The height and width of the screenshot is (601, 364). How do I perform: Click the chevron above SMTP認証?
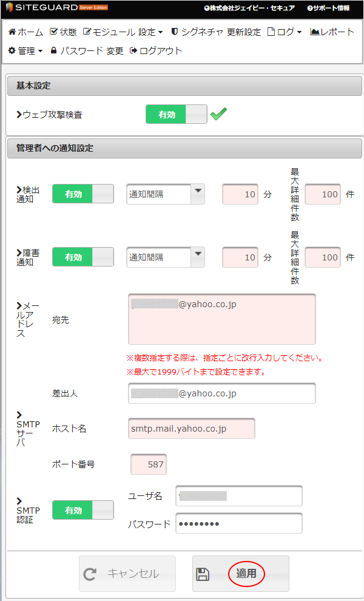coord(19,501)
